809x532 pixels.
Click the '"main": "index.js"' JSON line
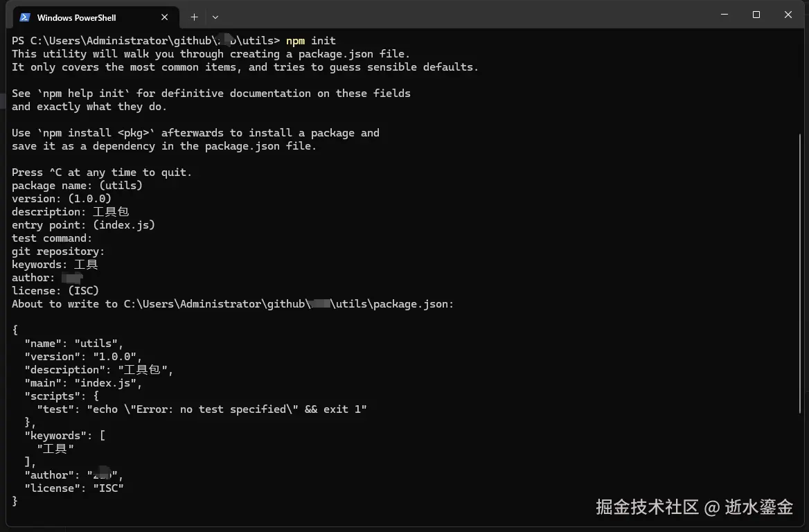(x=83, y=383)
